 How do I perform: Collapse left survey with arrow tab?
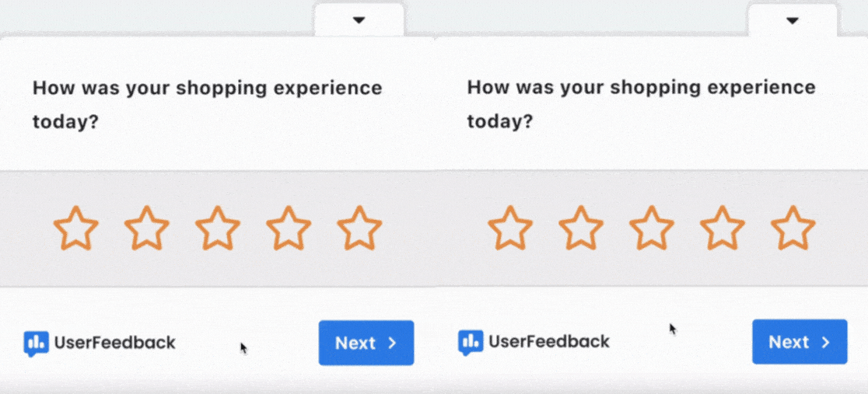(359, 20)
